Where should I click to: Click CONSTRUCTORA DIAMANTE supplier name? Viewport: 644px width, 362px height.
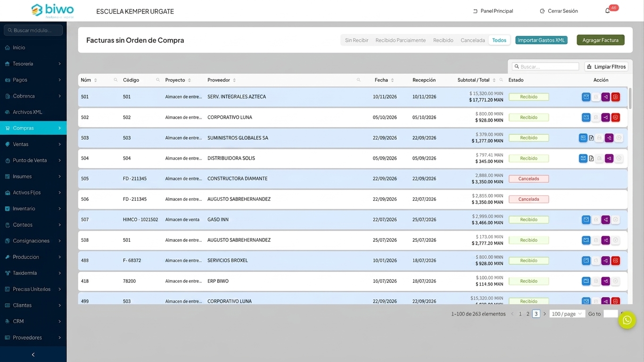click(x=238, y=179)
